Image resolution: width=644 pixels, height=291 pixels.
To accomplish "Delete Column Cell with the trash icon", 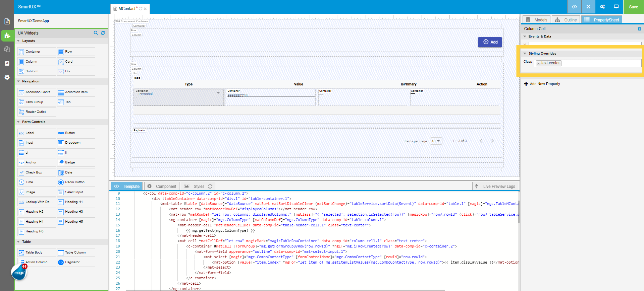I will [639, 29].
